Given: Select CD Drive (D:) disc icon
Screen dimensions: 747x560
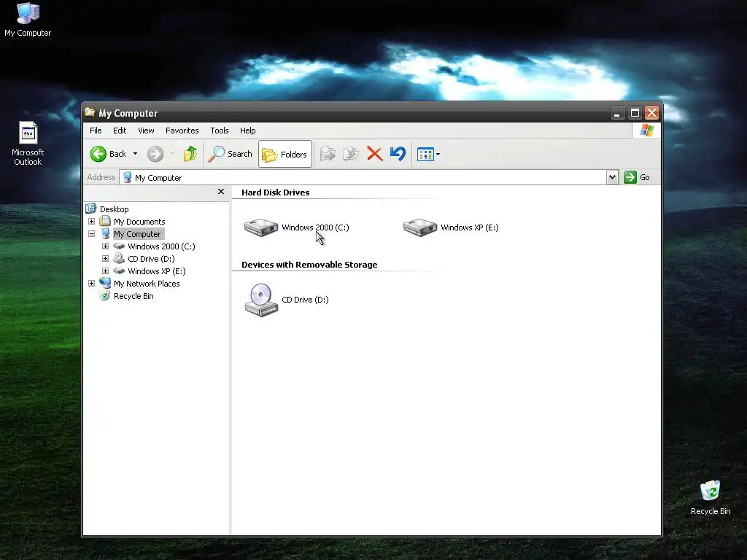Looking at the screenshot, I should [x=261, y=300].
